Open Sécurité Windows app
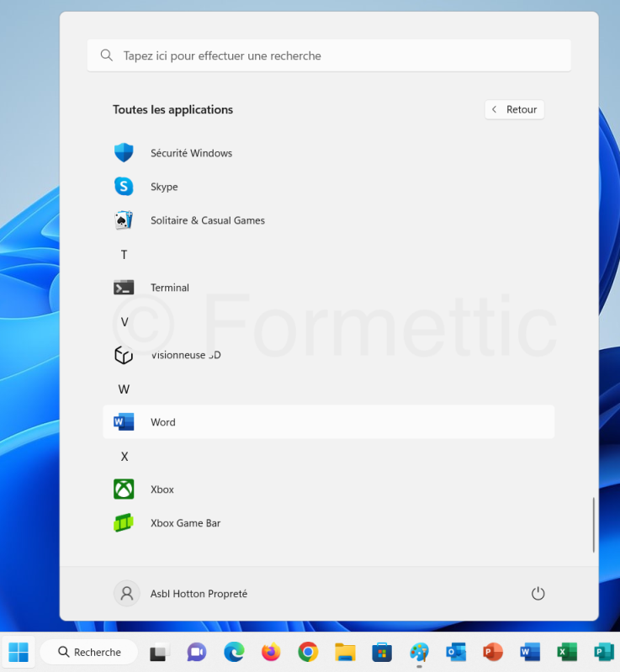This screenshot has height=672, width=620. point(191,153)
